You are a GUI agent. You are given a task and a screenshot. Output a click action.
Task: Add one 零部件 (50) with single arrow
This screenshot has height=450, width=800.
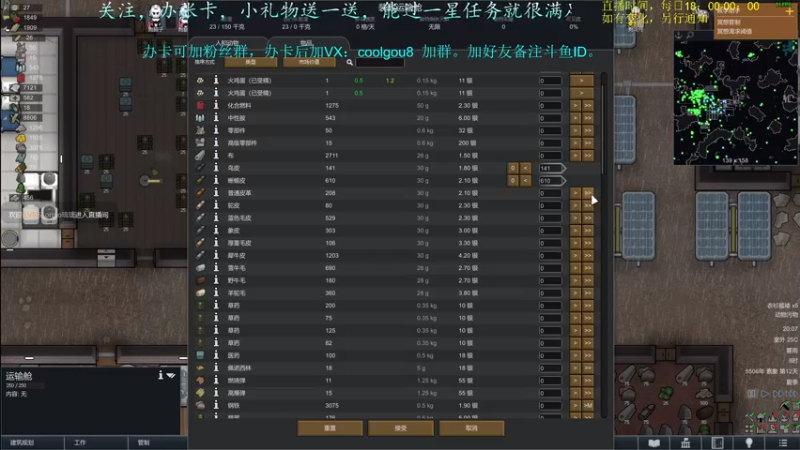[576, 131]
